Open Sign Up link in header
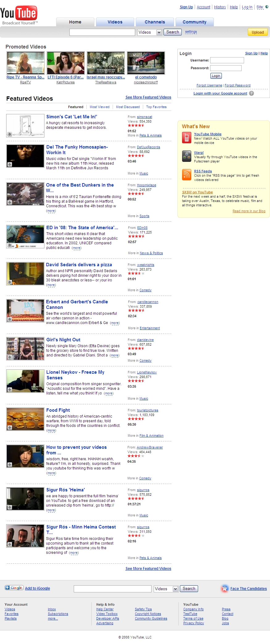The height and width of the screenshot is (644, 270). tap(186, 7)
